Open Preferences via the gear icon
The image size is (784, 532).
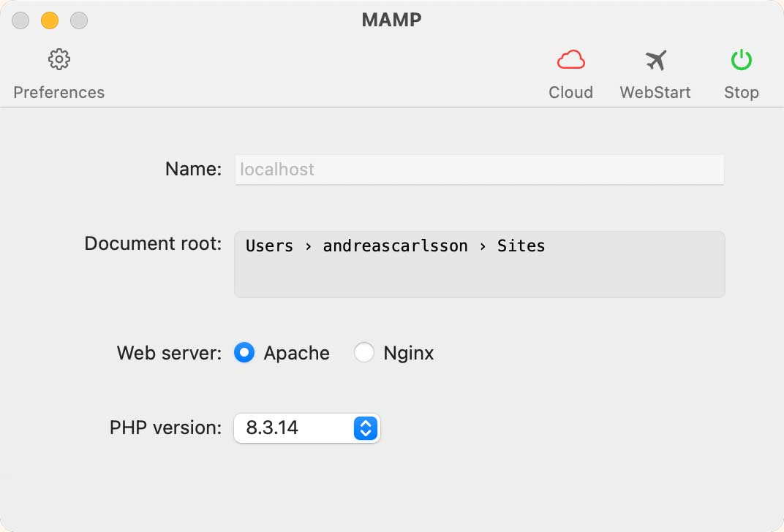[59, 59]
